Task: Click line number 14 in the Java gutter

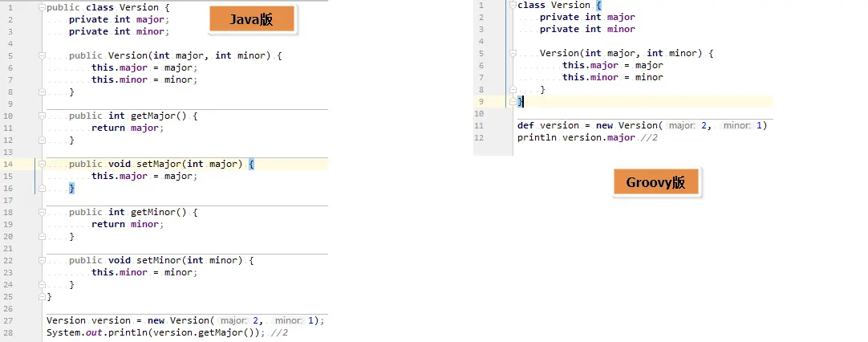Action: [x=8, y=165]
